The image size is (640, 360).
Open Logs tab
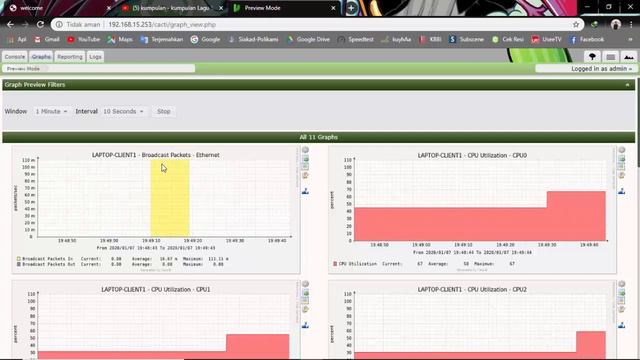coord(95,57)
